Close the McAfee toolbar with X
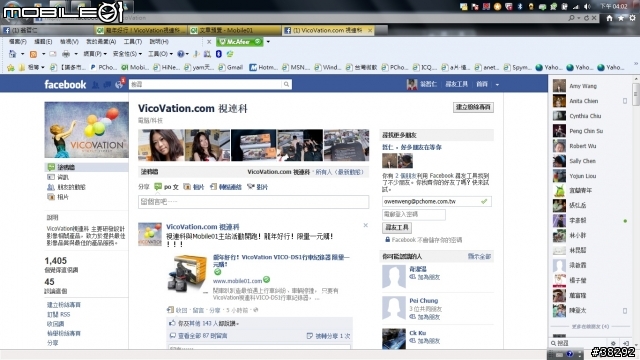 209,42
